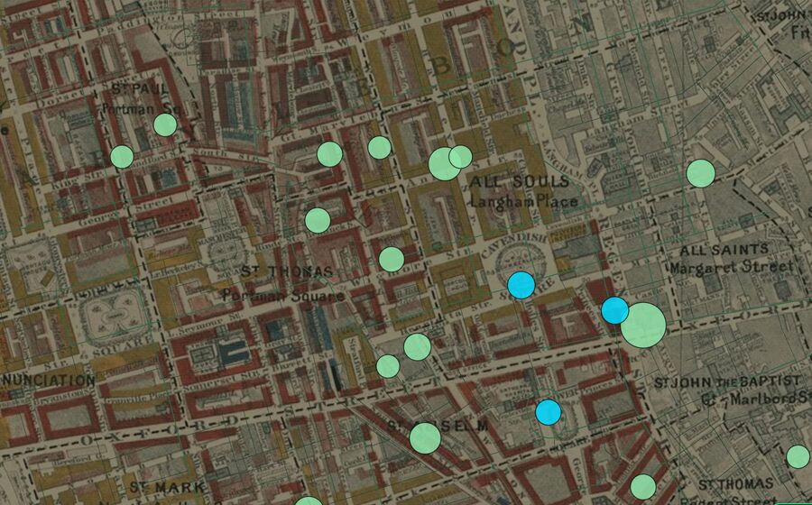Click the upper green marker of the pair north of Oxford Street
Viewport: 812px width, 505px height.
(x=418, y=346)
